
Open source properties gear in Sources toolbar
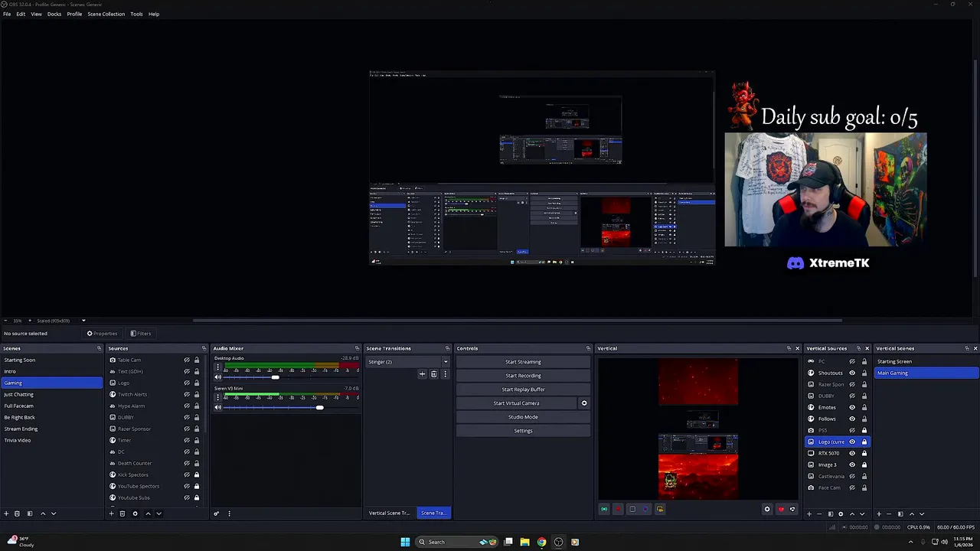click(135, 514)
